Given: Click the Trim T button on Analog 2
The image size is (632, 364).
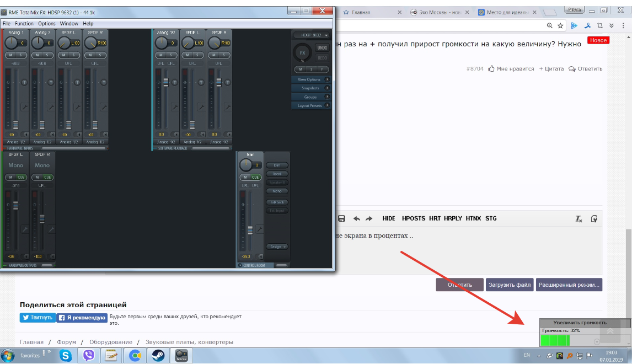Looking at the screenshot, I should [51, 83].
